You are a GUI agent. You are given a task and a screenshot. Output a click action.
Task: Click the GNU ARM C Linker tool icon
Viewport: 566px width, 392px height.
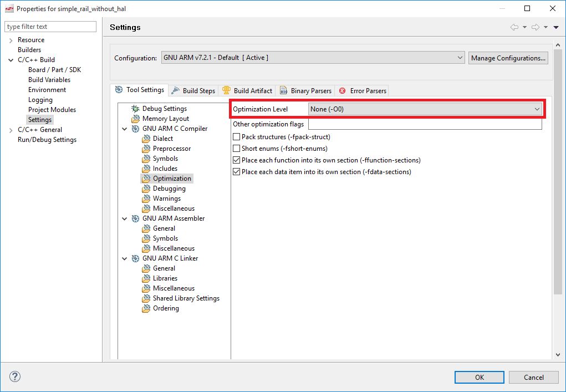point(135,258)
